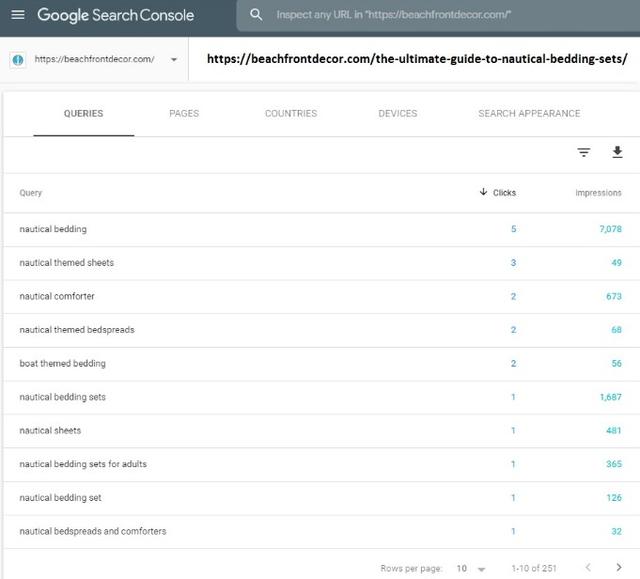This screenshot has height=579, width=640.
Task: Download the queries data export
Action: 617,152
